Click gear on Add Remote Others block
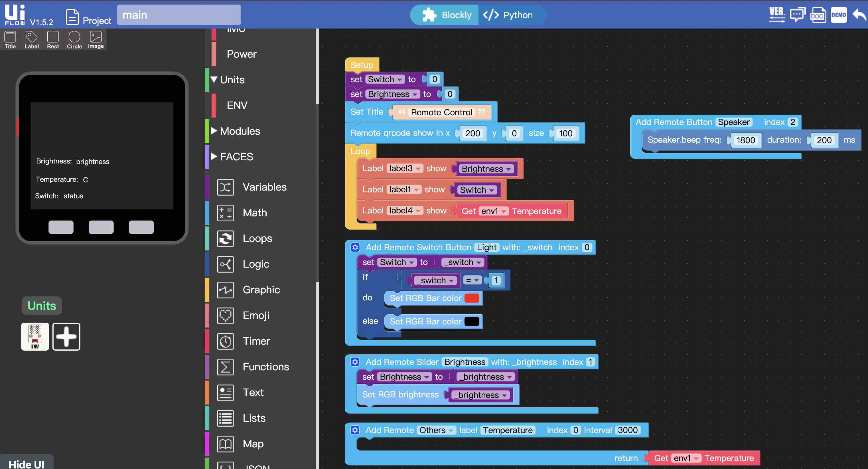Screen dimensions: 868x469 coord(355,430)
